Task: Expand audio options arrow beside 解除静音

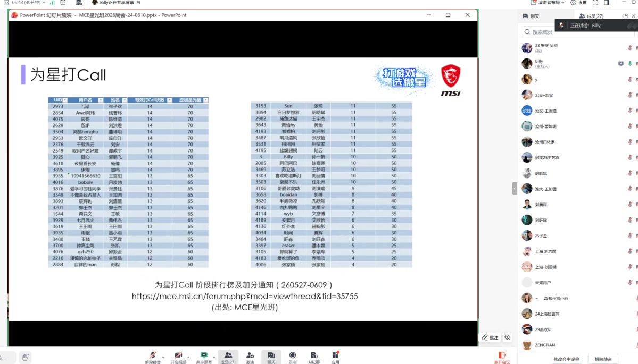Action: coord(163,357)
